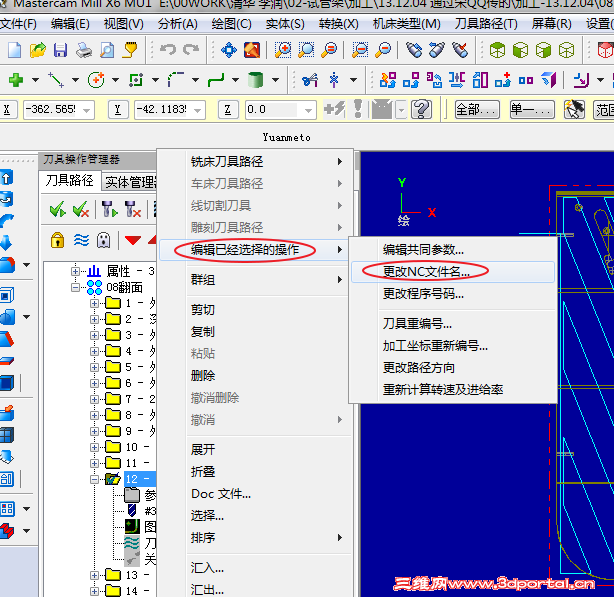Click the Regenerate selected operations icon

[109, 209]
